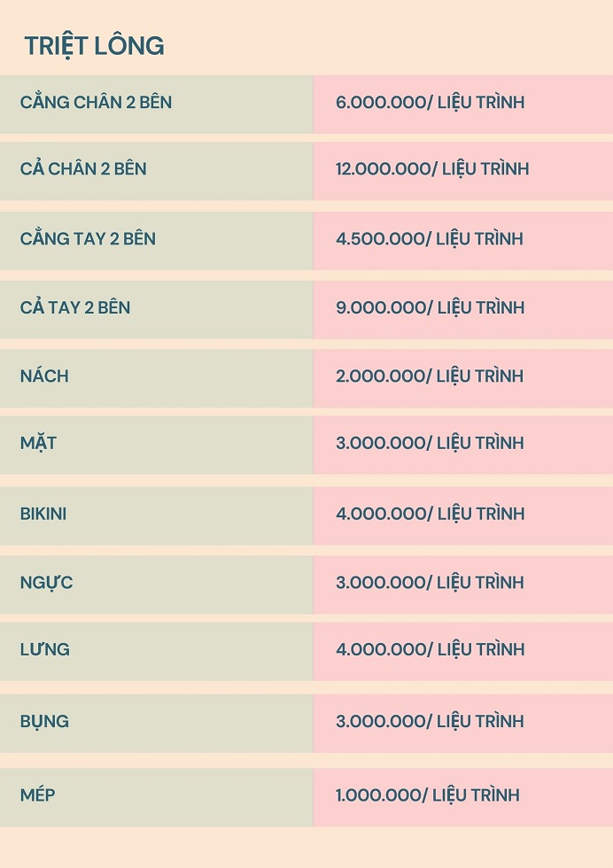Image resolution: width=613 pixels, height=868 pixels.
Task: Pick the LƯNG service label
Action: click(x=44, y=650)
